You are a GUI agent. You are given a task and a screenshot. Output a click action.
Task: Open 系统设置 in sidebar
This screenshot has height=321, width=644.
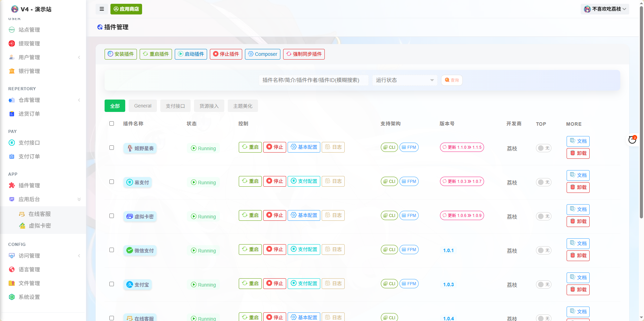tap(29, 297)
